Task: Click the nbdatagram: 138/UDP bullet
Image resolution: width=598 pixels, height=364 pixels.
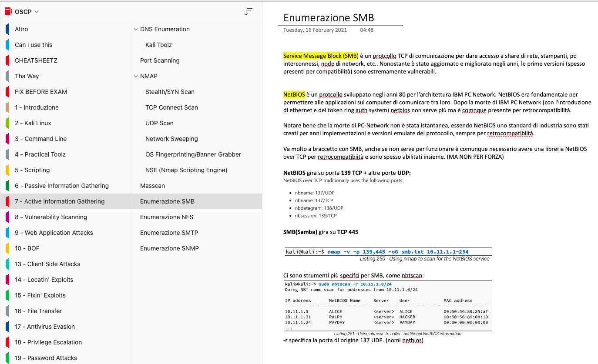Action: pos(319,208)
